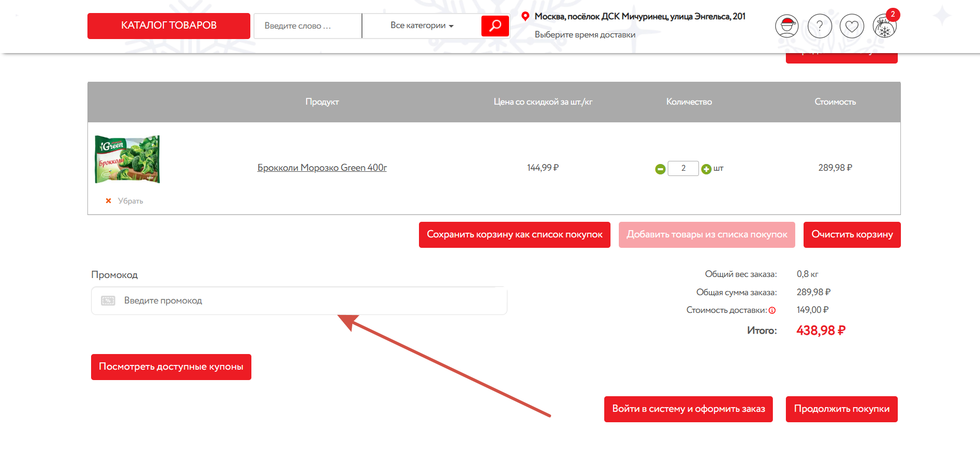The height and width of the screenshot is (454, 980).
Task: Click the 149,00 ₽ delivery cost value
Action: (x=812, y=310)
